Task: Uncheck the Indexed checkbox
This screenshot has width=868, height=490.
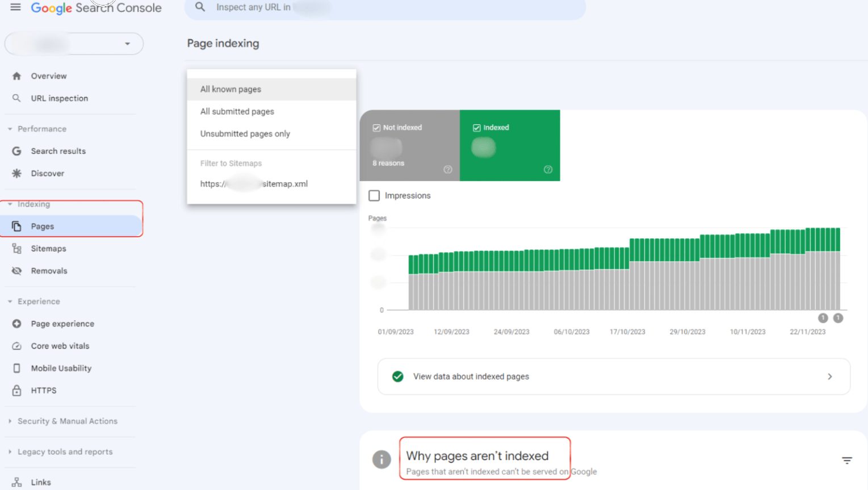Action: [x=477, y=128]
